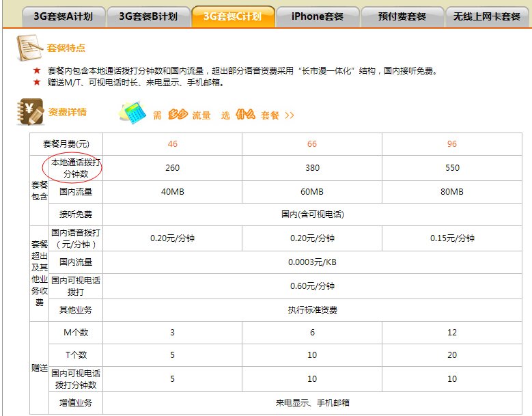Click the value 20 in T个数 row
Screen dimensions: 532x416
pos(452,355)
